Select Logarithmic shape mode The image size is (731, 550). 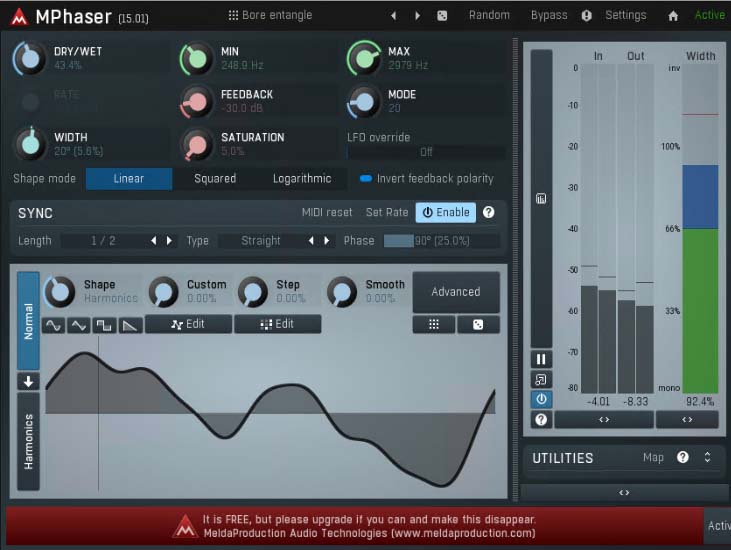coord(302,179)
